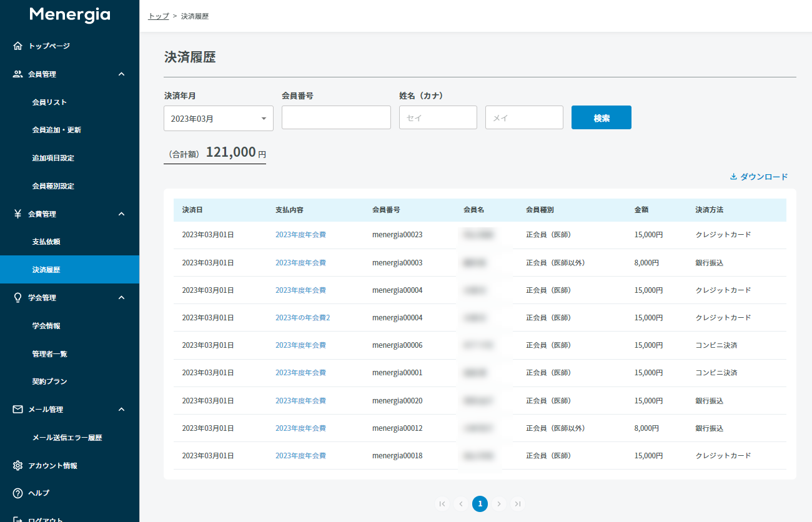Click member number menergia00023
Image resolution: width=812 pixels, height=522 pixels.
(397, 235)
